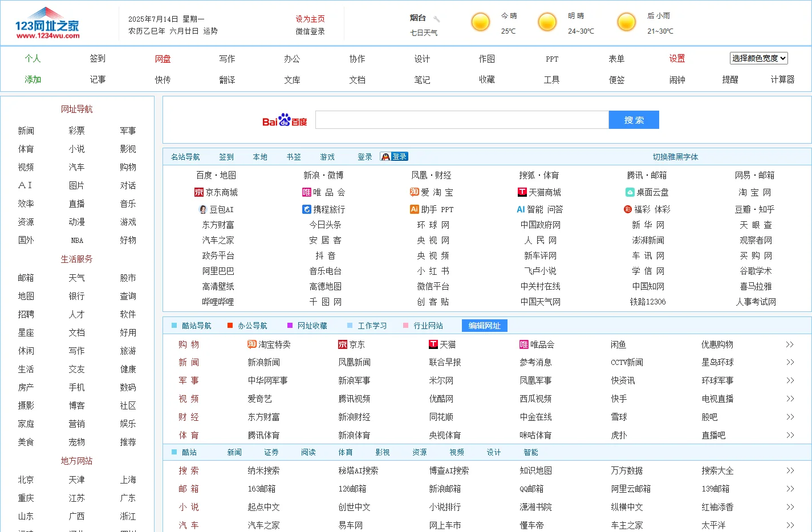Click the 桌面云盘 cloud icon
The height and width of the screenshot is (532, 812).
coord(630,192)
